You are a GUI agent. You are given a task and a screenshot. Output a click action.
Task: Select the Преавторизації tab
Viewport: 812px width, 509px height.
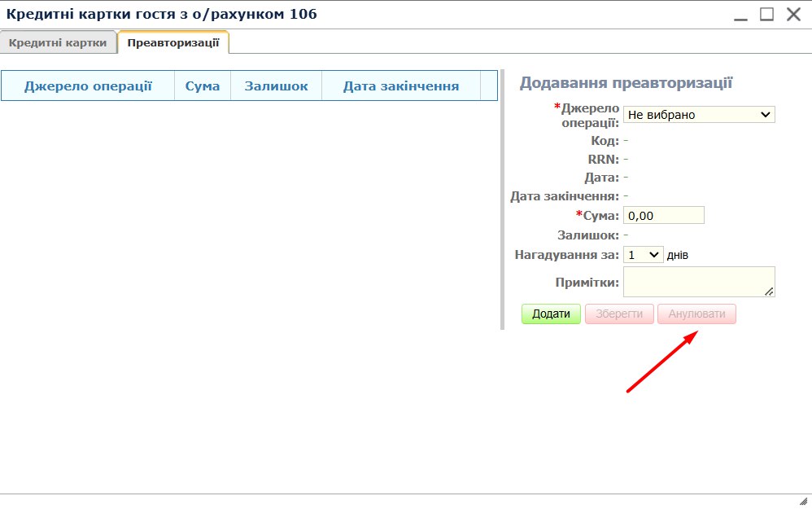tap(172, 42)
